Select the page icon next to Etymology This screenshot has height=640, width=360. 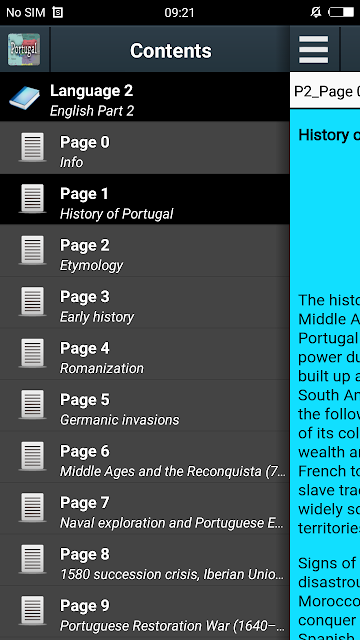click(x=33, y=250)
